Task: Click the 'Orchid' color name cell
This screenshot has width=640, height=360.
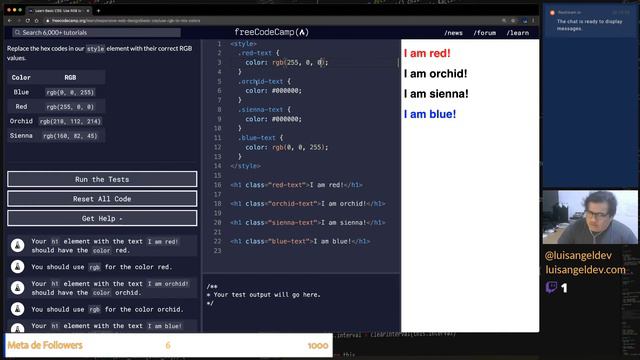Action: tap(21, 121)
